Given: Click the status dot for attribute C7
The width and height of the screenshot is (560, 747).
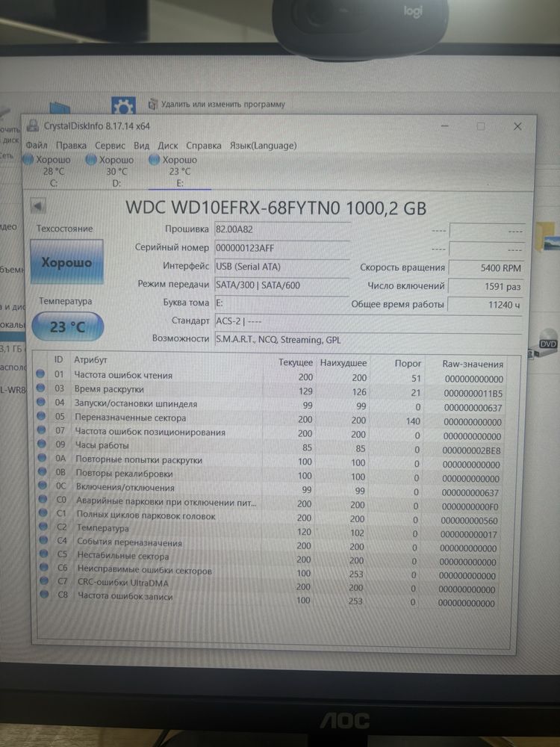Looking at the screenshot, I should pos(44,580).
